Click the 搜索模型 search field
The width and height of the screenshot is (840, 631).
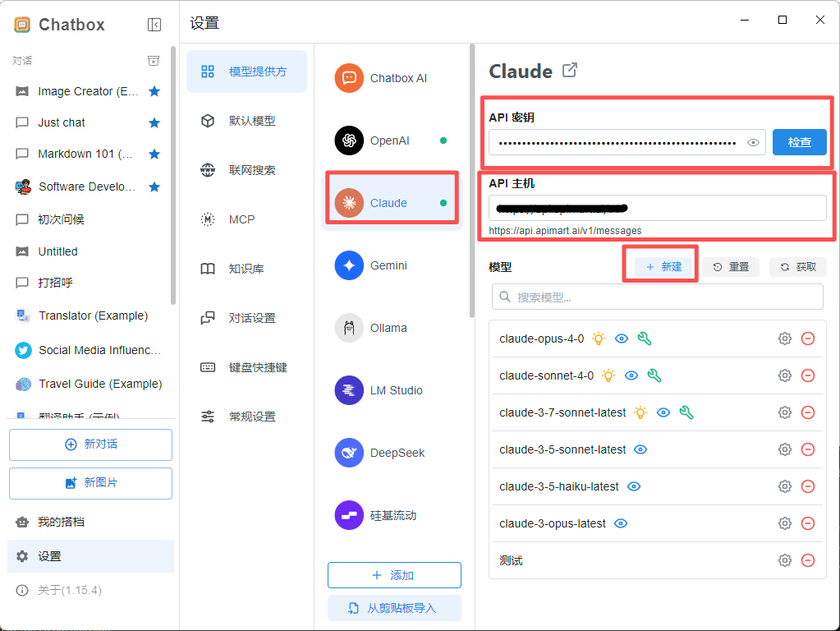click(658, 297)
